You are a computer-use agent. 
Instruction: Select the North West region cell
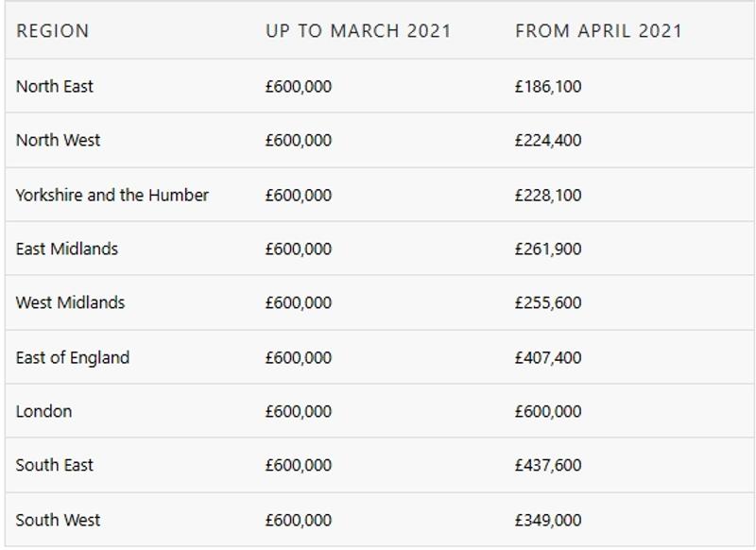[58, 140]
